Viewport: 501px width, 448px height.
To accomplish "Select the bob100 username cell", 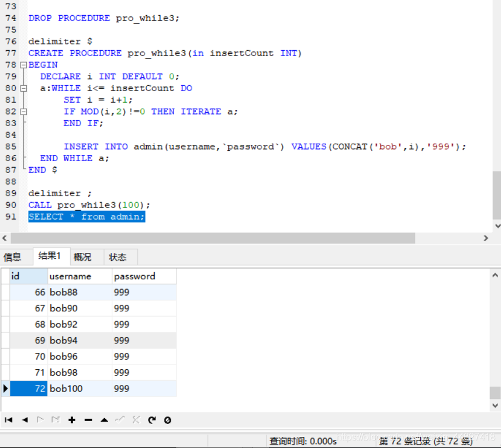I will [80, 388].
